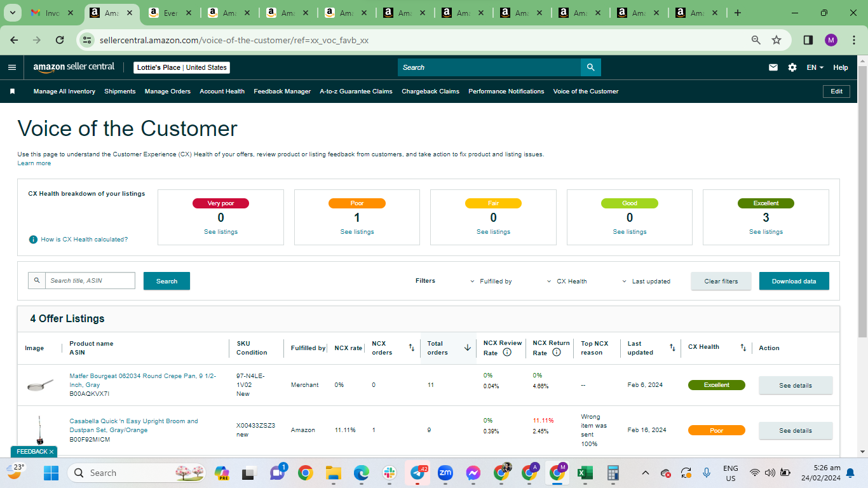Switch to the Gmail Invoice browser tab
Image resolution: width=868 pixels, height=488 pixels.
[52, 13]
